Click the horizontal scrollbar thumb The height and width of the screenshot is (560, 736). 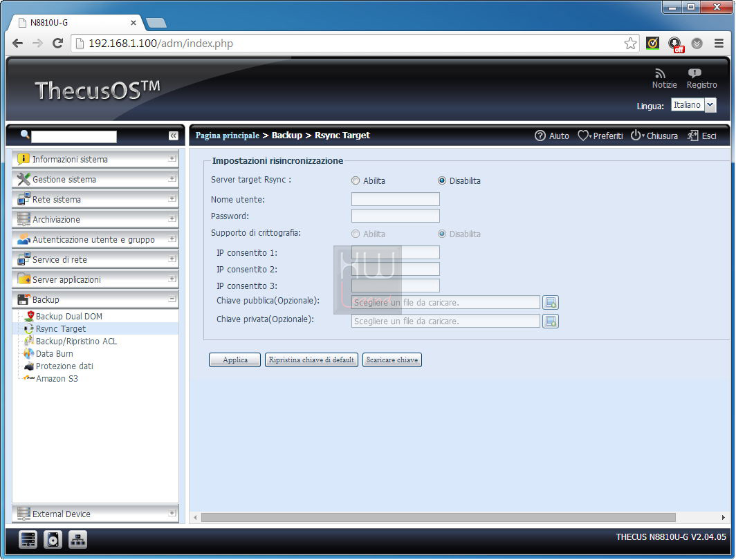[438, 517]
